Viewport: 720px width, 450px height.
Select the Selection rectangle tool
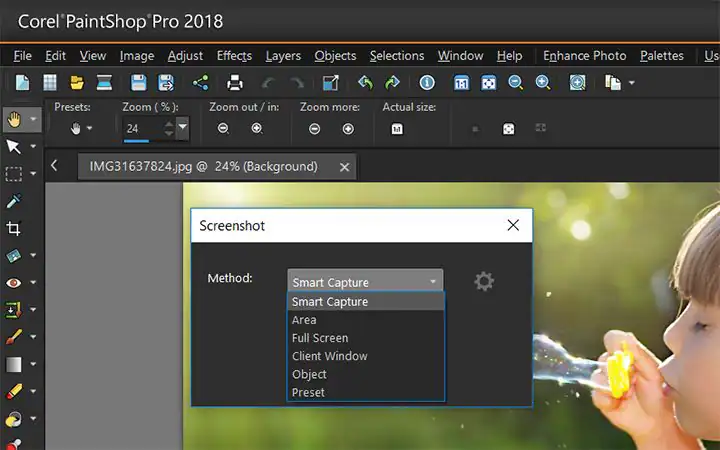coord(13,174)
